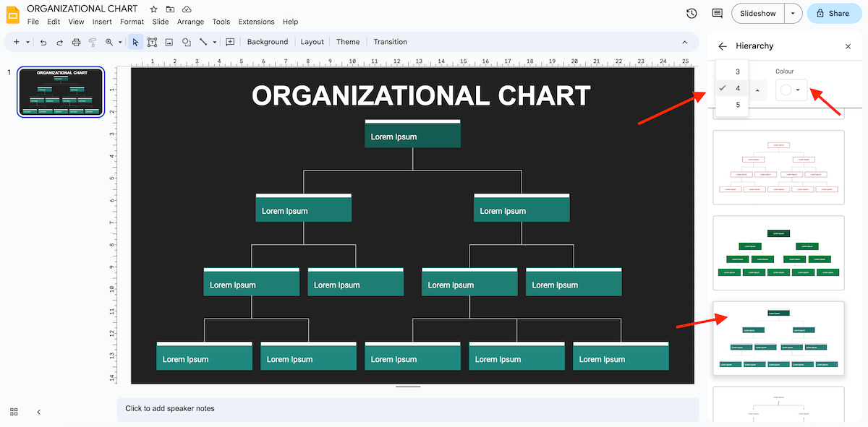Open the grid view icon

click(14, 412)
